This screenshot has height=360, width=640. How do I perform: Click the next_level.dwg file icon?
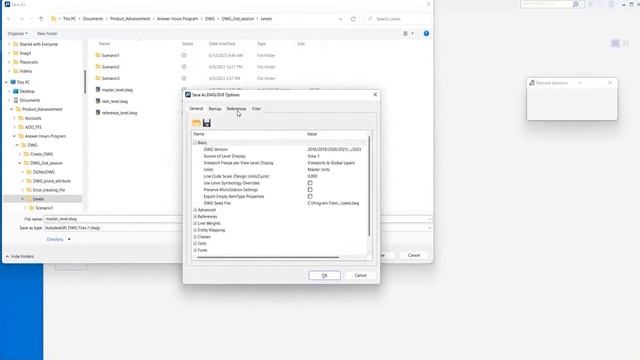click(x=98, y=101)
